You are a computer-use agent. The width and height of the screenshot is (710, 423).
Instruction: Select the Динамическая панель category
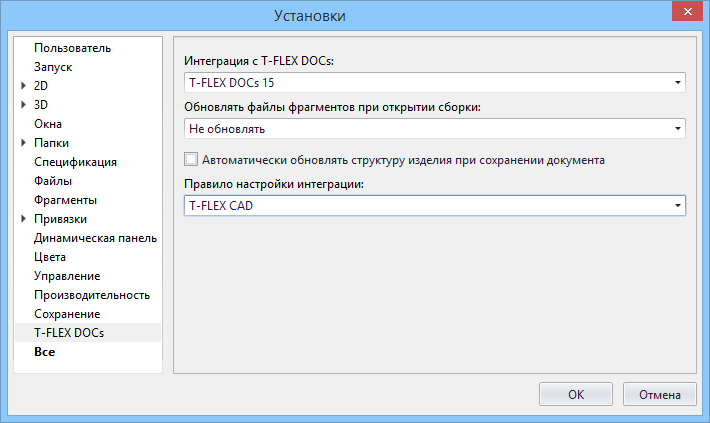[x=95, y=238]
